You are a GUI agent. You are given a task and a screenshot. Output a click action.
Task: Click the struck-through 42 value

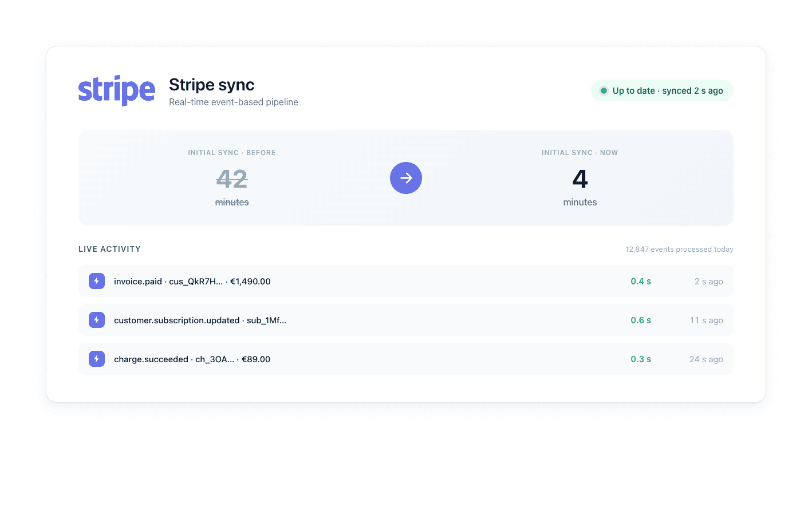click(232, 179)
